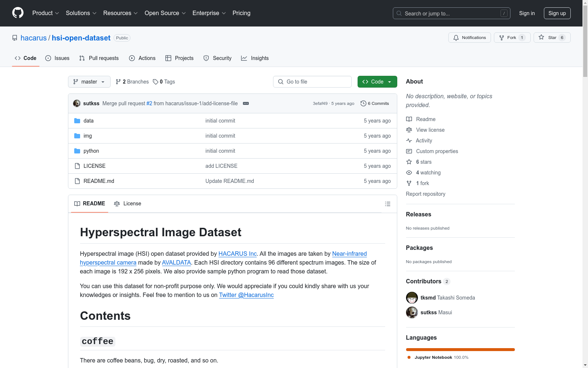Click the GitHub logo in the header

(18, 13)
